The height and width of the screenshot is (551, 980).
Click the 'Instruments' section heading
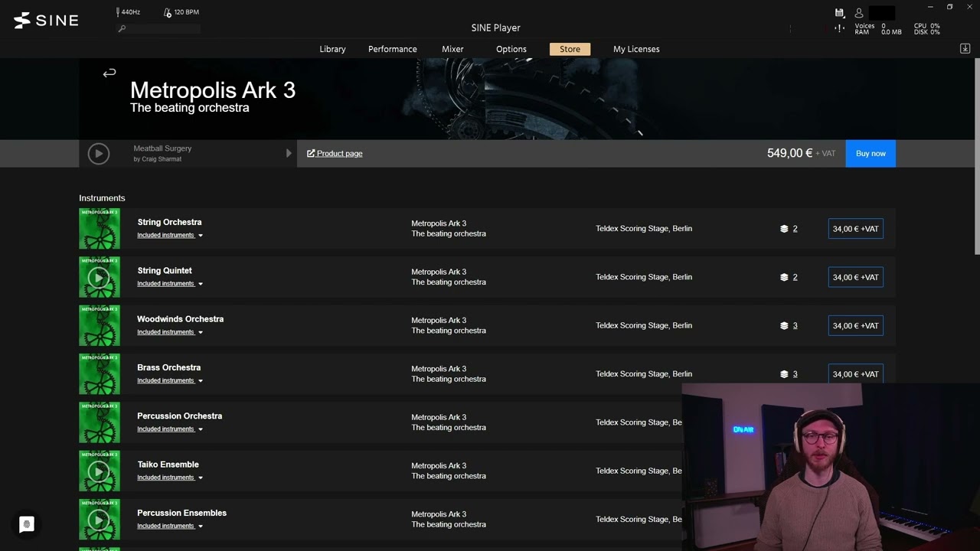pos(102,198)
